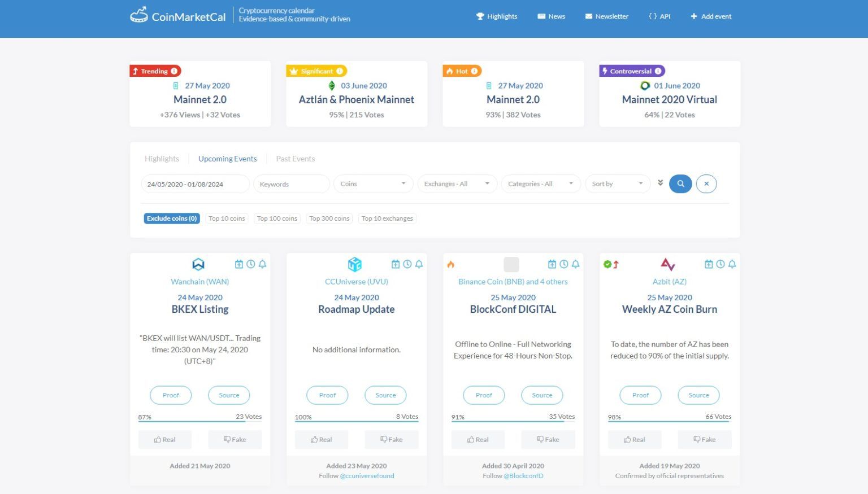
Task: Add BlockConf DIGITAL to calendar
Action: pos(552,264)
